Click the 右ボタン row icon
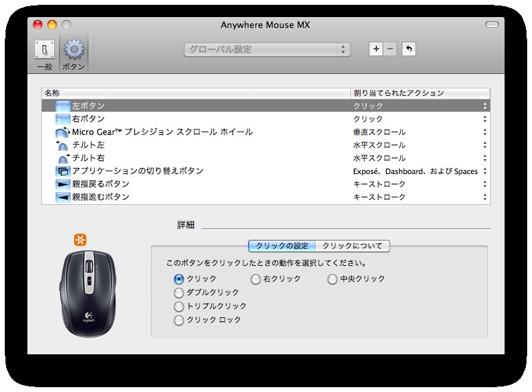 (x=63, y=119)
